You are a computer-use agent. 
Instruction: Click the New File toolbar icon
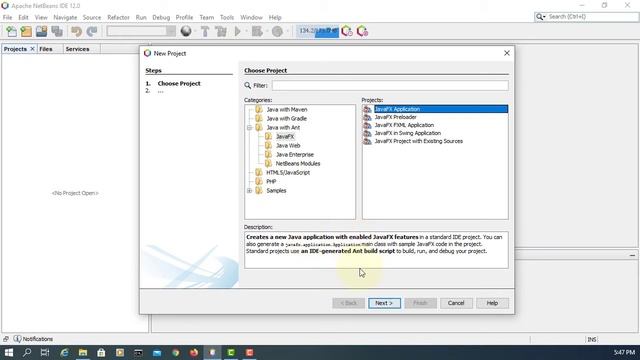pos(11,31)
